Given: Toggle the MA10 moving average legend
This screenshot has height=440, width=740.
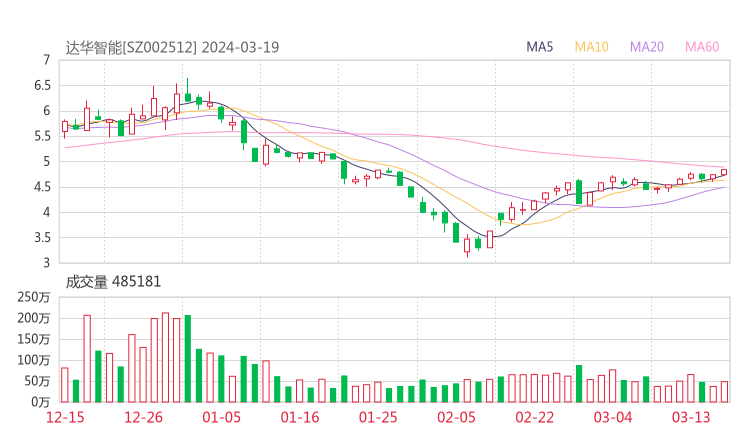Looking at the screenshot, I should [592, 47].
